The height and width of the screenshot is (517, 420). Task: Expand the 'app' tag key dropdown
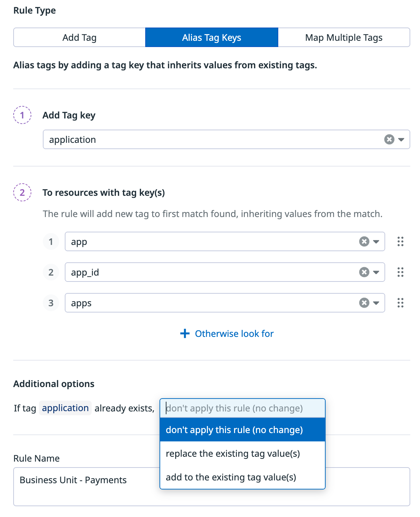coord(376,242)
